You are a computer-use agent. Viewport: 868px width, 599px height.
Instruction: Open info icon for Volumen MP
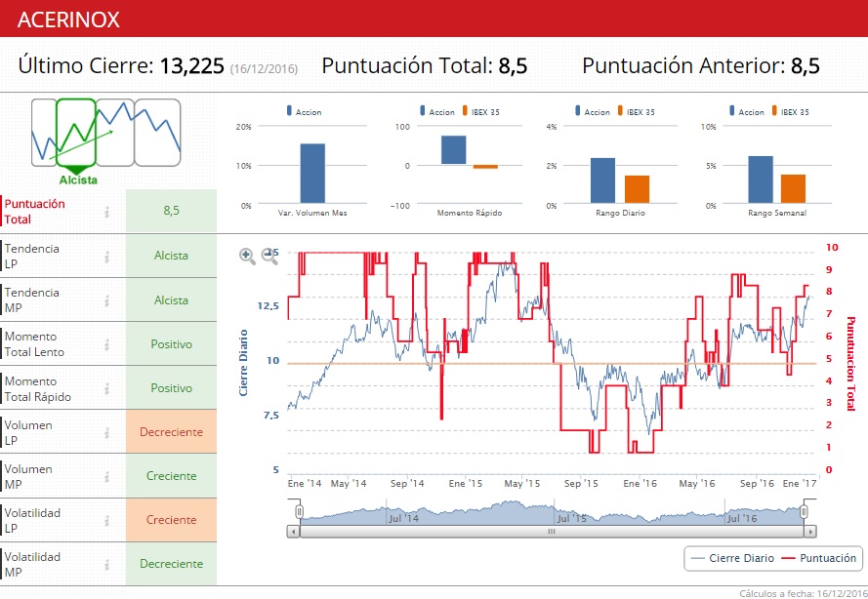(x=106, y=476)
